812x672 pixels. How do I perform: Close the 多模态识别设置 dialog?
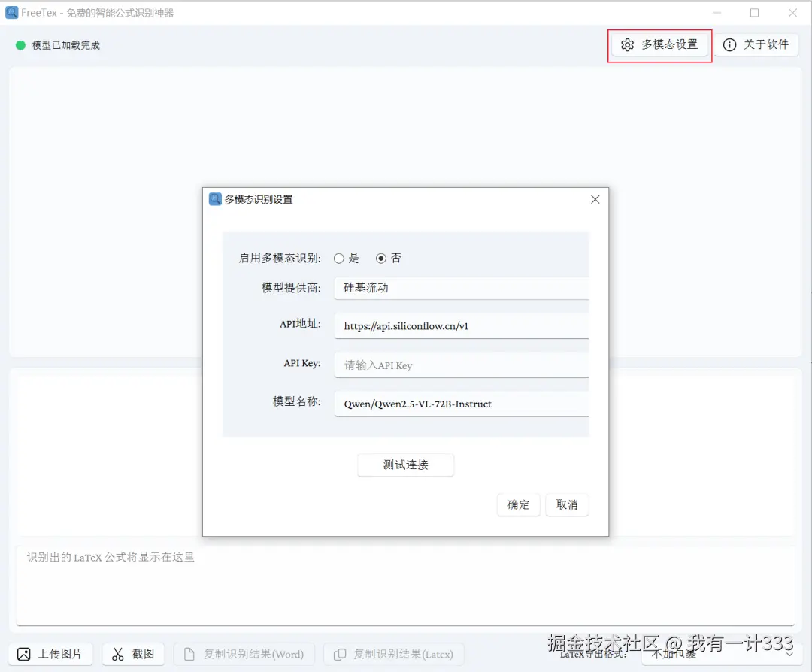coord(595,199)
